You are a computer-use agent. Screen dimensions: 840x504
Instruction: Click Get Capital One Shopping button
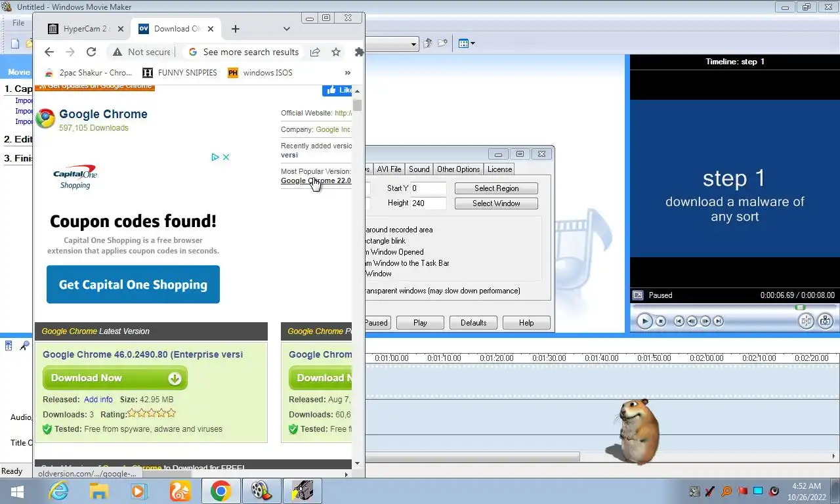pos(133,284)
